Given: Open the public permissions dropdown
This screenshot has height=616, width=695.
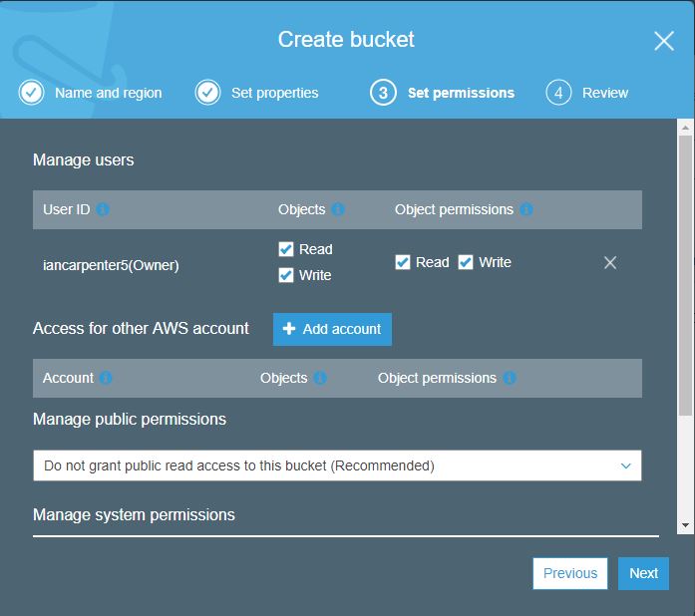Looking at the screenshot, I should [337, 465].
